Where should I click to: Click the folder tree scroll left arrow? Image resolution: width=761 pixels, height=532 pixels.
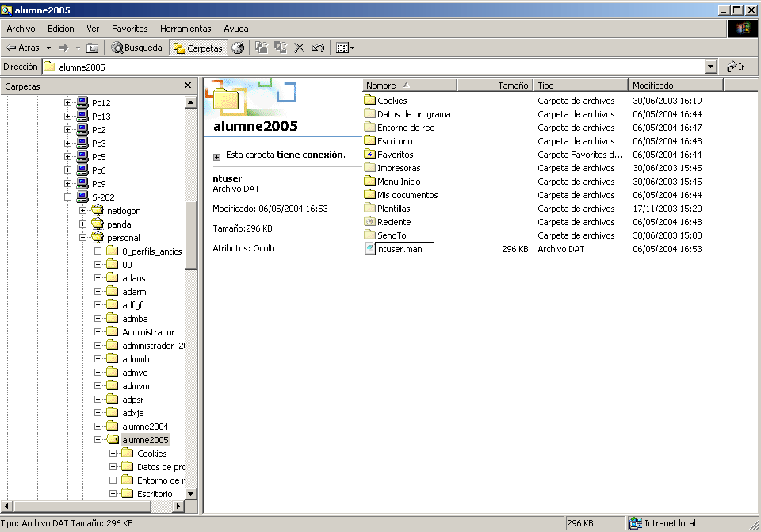[6, 507]
